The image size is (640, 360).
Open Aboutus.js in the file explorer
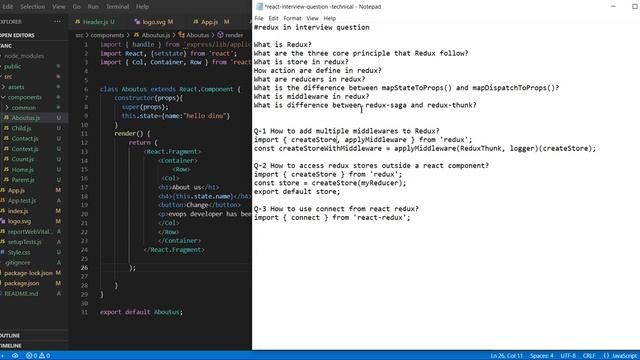point(25,118)
